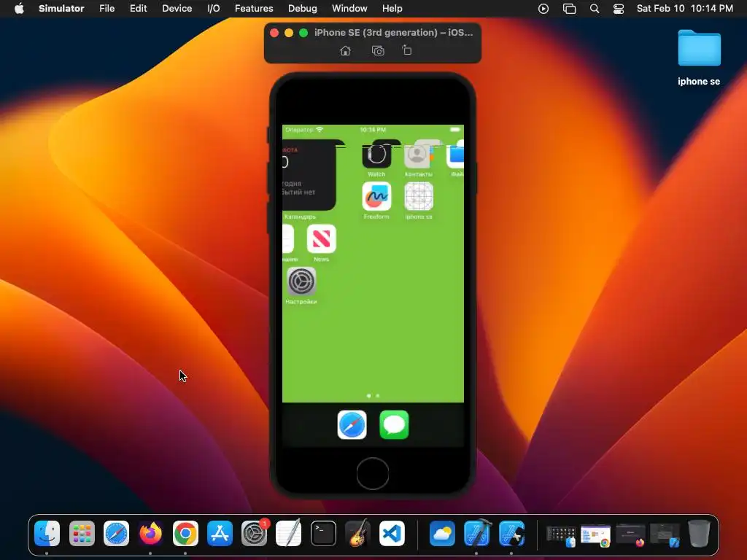Open Google Chrome from the Dock
The image size is (747, 560).
tap(185, 533)
